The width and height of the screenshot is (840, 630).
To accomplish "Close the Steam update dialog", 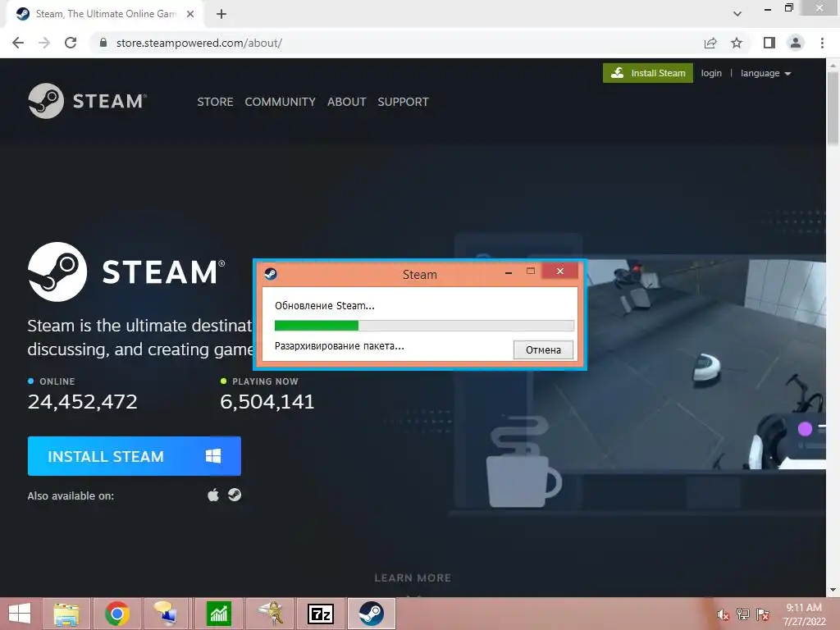I will pyautogui.click(x=559, y=271).
